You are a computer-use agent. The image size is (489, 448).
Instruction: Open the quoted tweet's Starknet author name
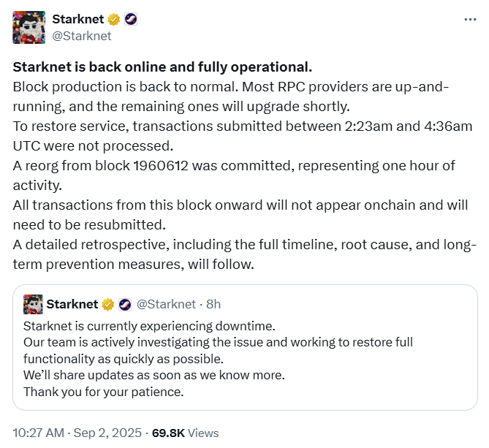[72, 304]
